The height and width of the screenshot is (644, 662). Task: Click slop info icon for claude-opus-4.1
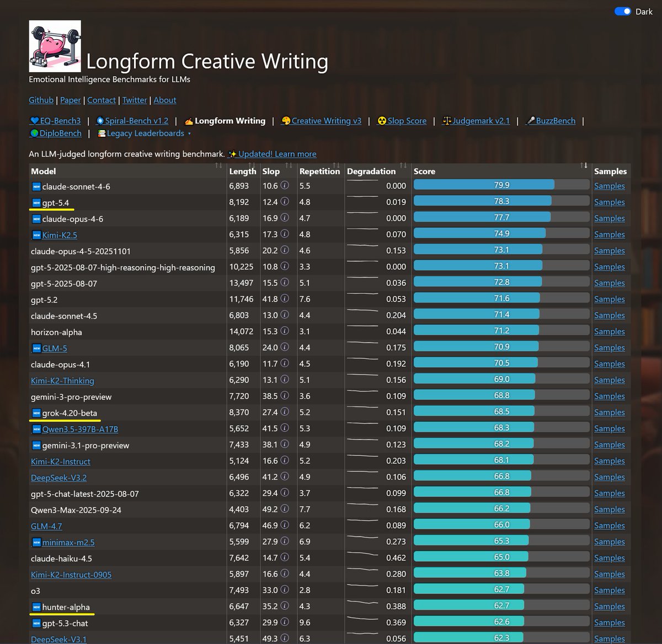pyautogui.click(x=285, y=363)
